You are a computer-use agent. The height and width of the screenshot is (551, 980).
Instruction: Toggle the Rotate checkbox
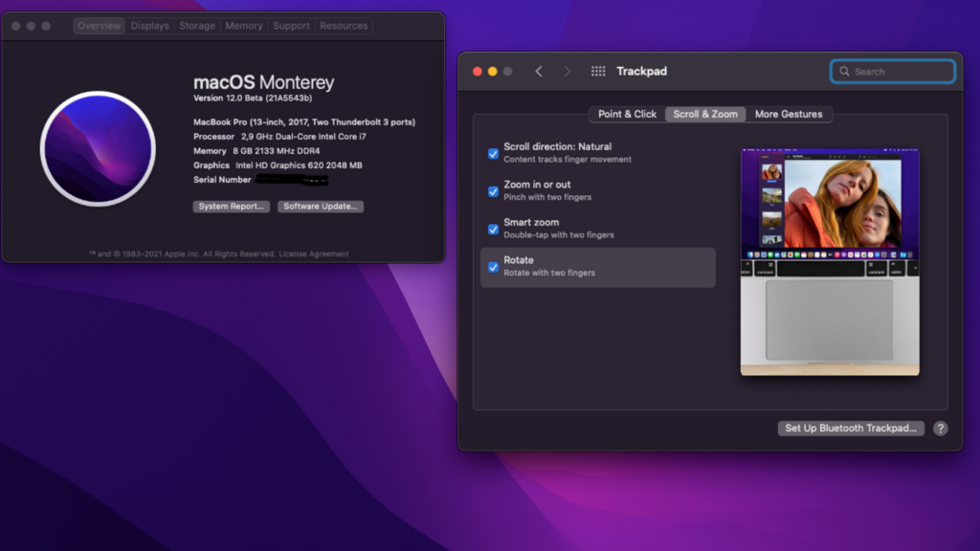coord(494,267)
